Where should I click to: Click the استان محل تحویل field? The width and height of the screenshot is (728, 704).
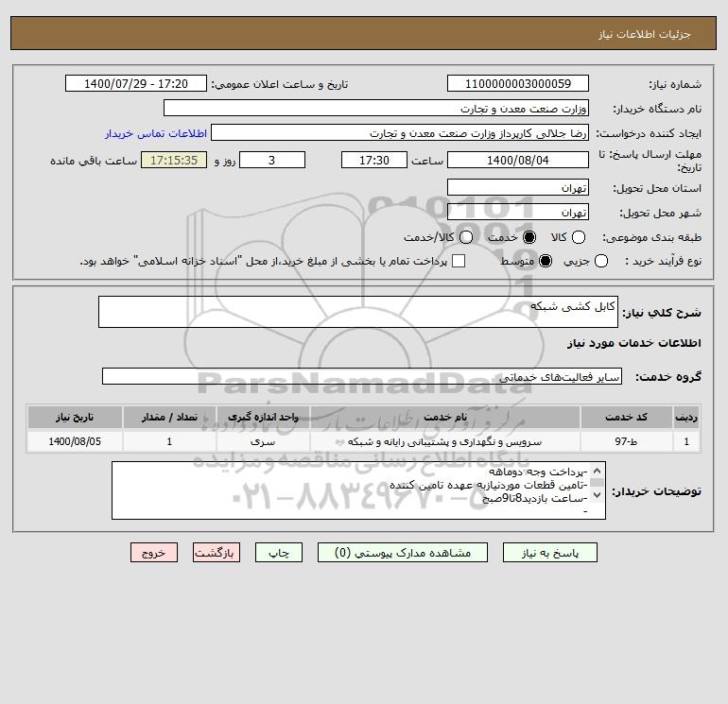pos(518,187)
